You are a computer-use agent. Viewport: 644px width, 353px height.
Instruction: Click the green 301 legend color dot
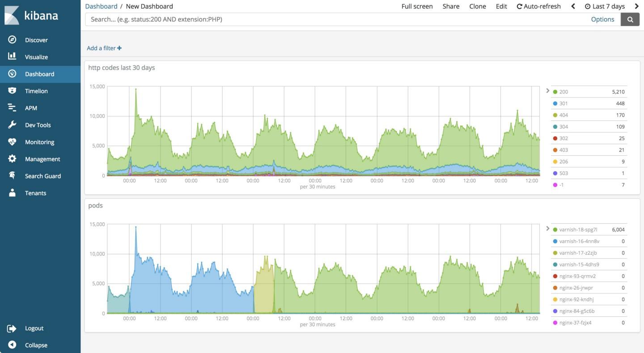(555, 103)
